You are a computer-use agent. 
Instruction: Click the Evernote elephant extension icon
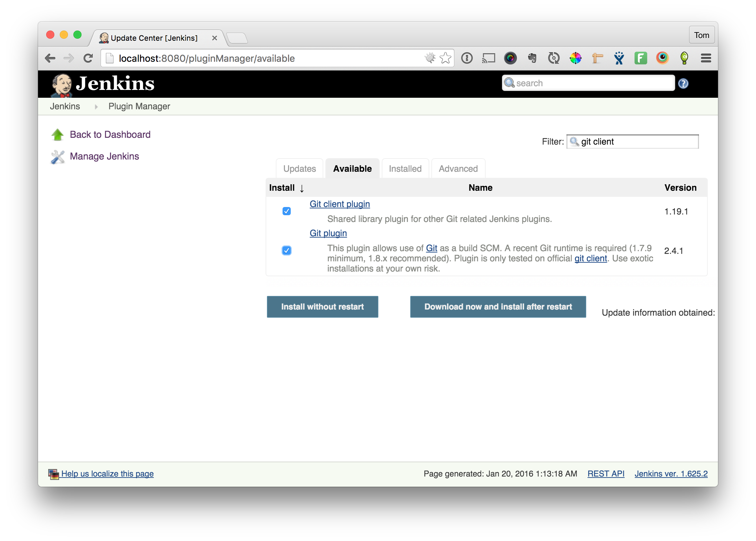pos(532,58)
